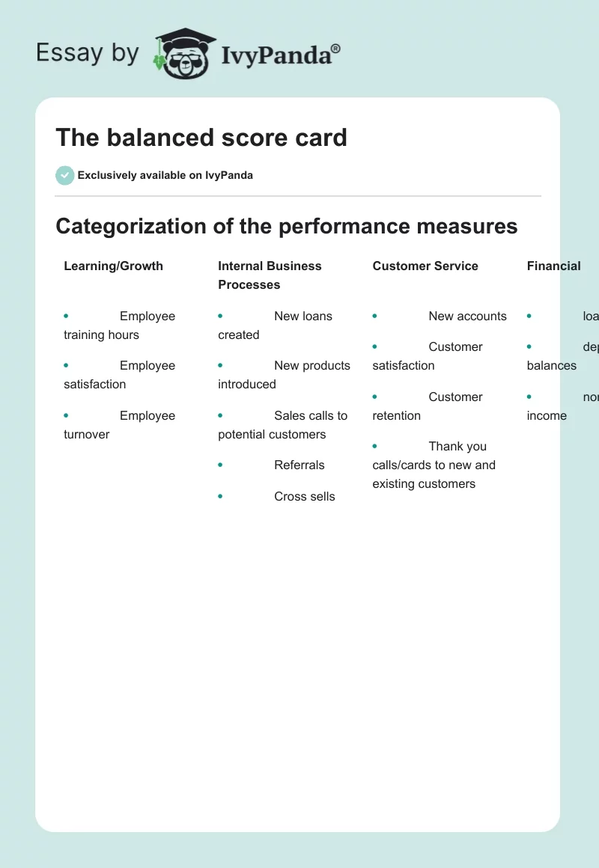
Task: Select the Internal Business Processes column header
Action: pos(270,275)
